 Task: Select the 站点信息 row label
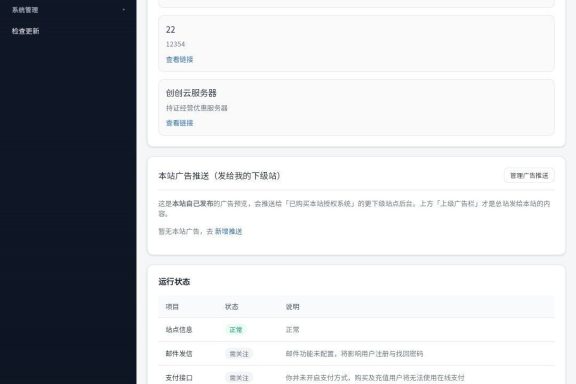point(179,330)
